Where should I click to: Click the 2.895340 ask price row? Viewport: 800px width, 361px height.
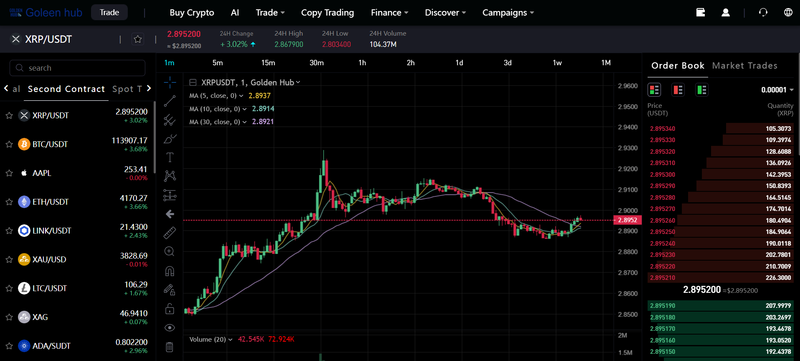pyautogui.click(x=721, y=128)
